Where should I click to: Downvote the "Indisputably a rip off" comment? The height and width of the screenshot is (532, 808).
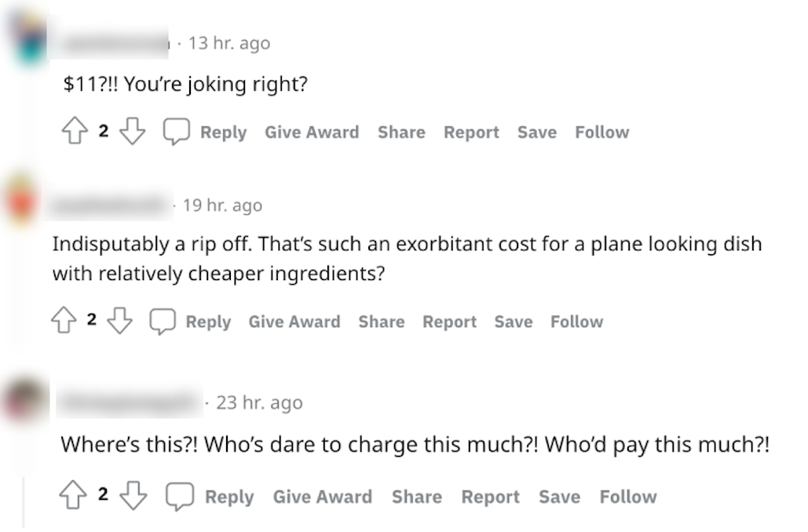click(x=119, y=320)
